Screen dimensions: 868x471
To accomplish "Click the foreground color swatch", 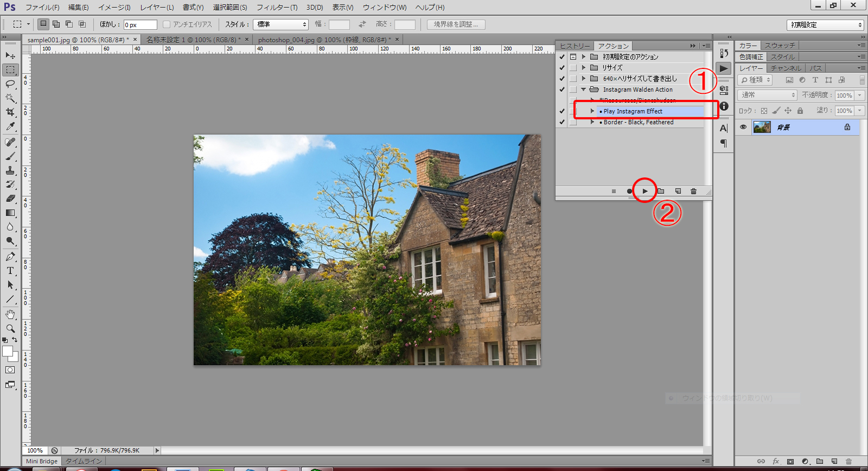I will 8,352.
